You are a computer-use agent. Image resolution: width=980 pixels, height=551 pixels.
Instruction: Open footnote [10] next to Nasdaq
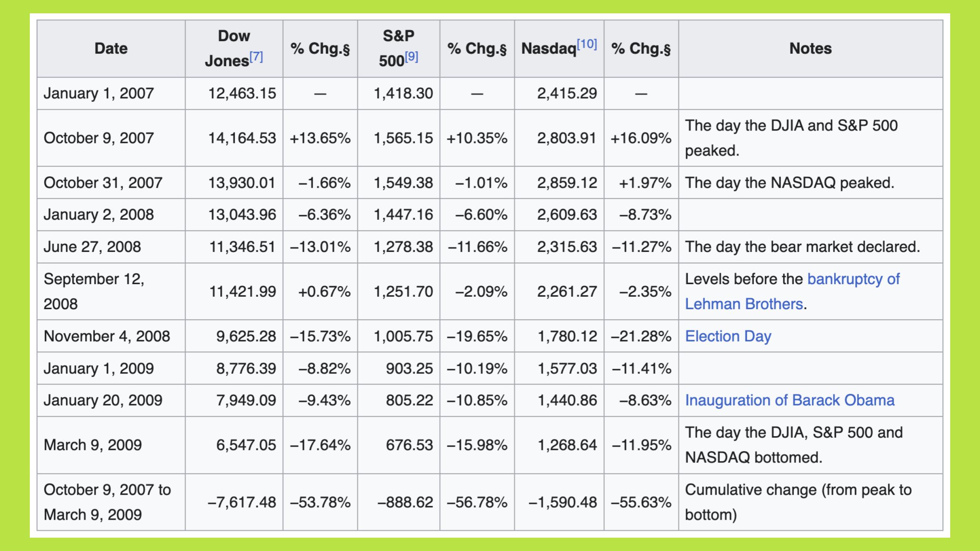pyautogui.click(x=587, y=44)
